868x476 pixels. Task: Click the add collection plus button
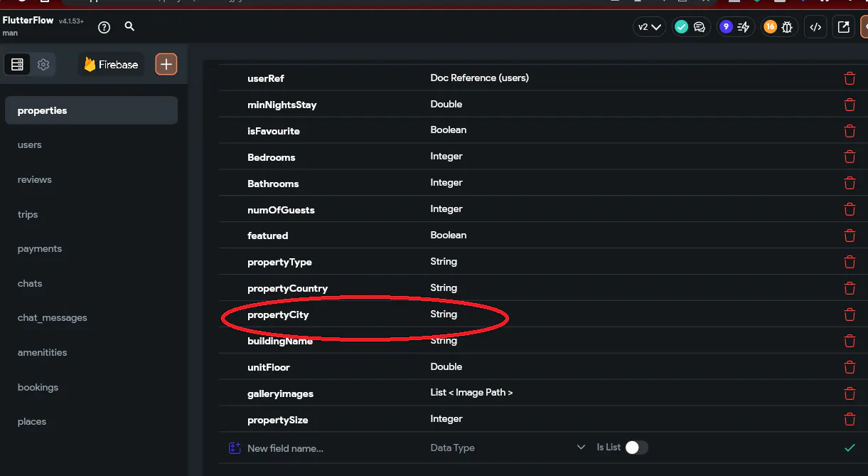pos(166,65)
